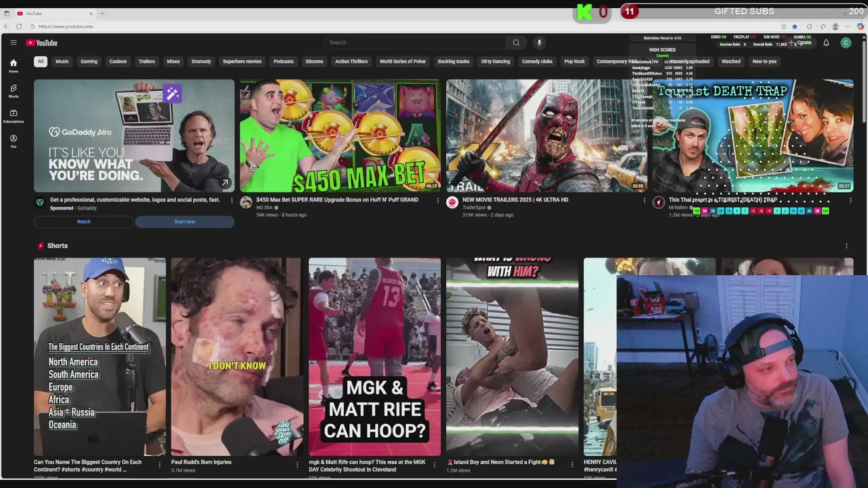868x488 pixels.
Task: Select the Music filter chip
Action: [x=62, y=62]
